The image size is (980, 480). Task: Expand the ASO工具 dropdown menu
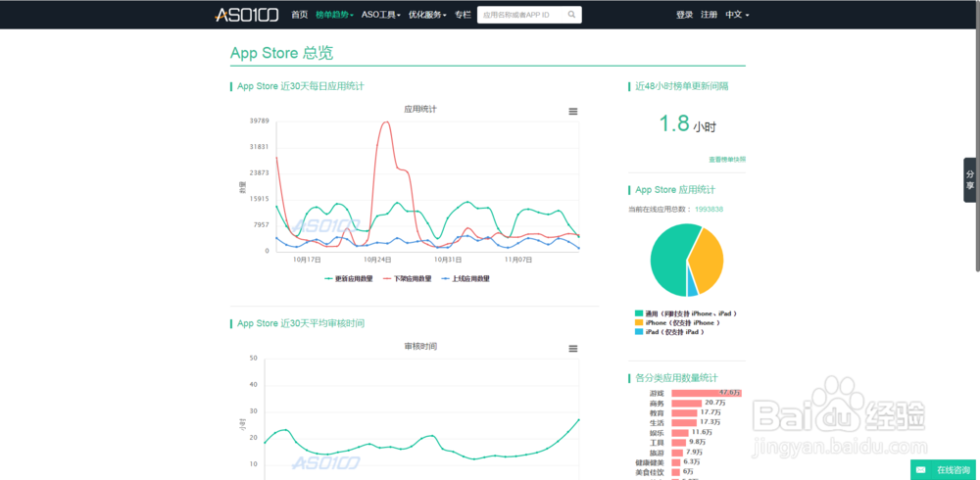[380, 15]
